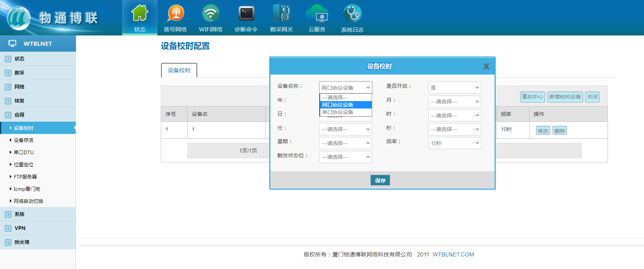644x269 pixels.
Task: Open the 云服务 cloud service icon
Action: point(317,14)
